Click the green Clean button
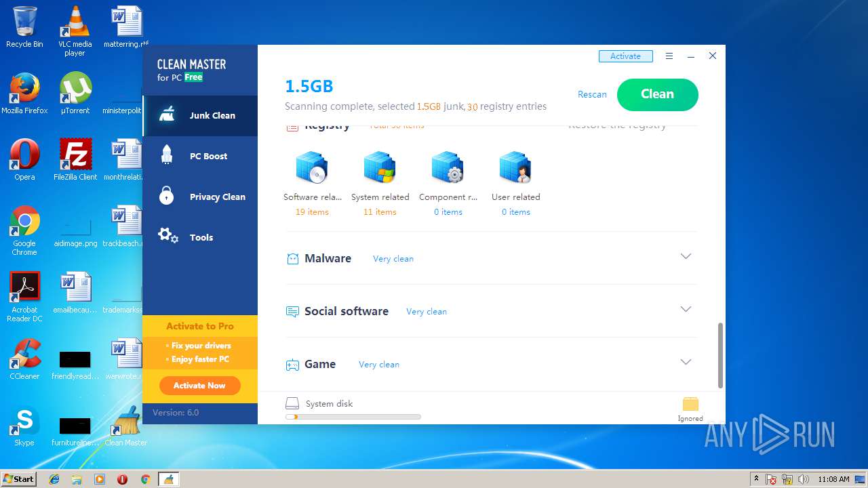The width and height of the screenshot is (868, 488). (657, 94)
